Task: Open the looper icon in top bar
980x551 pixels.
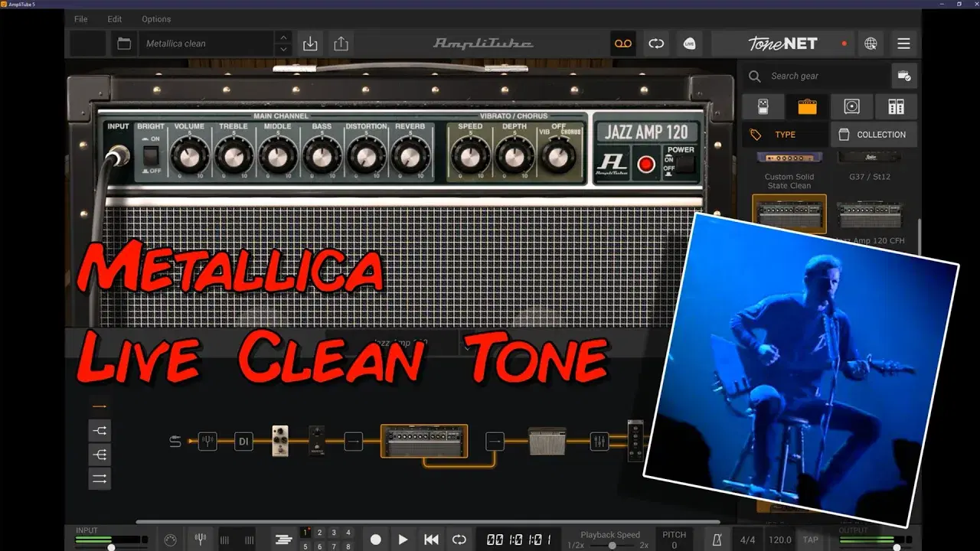Action: 656,44
